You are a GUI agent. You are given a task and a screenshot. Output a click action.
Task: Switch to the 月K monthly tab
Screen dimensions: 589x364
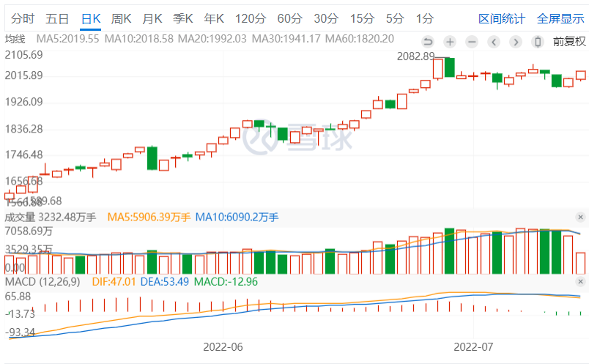click(152, 18)
